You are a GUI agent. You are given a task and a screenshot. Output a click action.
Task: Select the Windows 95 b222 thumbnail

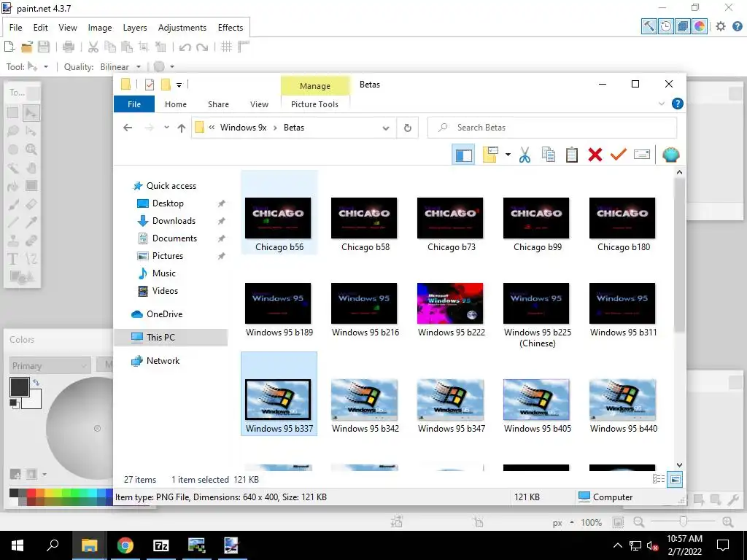tap(450, 303)
